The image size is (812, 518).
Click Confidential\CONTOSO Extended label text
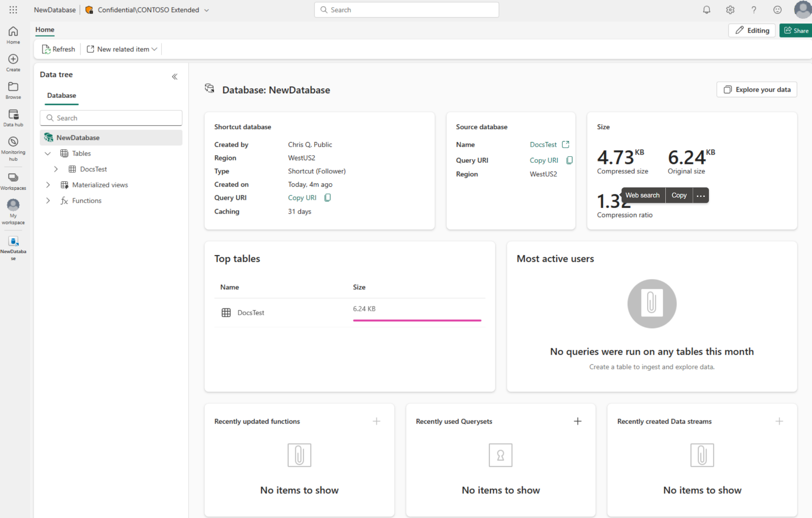(148, 10)
